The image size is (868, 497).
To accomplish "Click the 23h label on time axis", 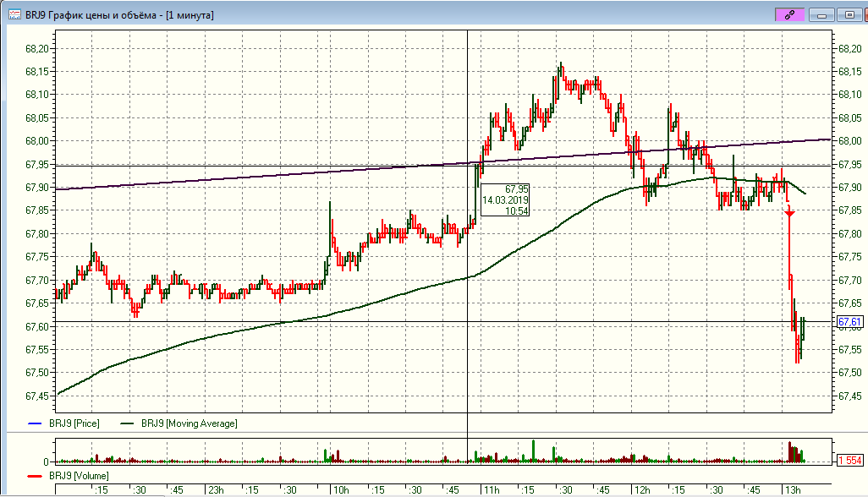I will coord(217,489).
